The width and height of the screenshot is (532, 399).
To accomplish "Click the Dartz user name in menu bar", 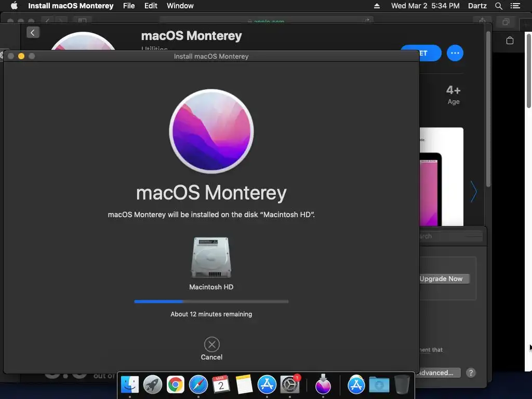I will [x=477, y=6].
